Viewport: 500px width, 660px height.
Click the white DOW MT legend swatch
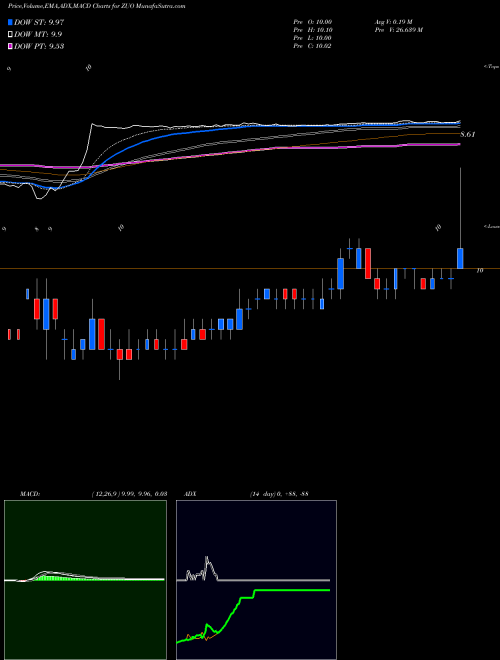pyautogui.click(x=11, y=35)
